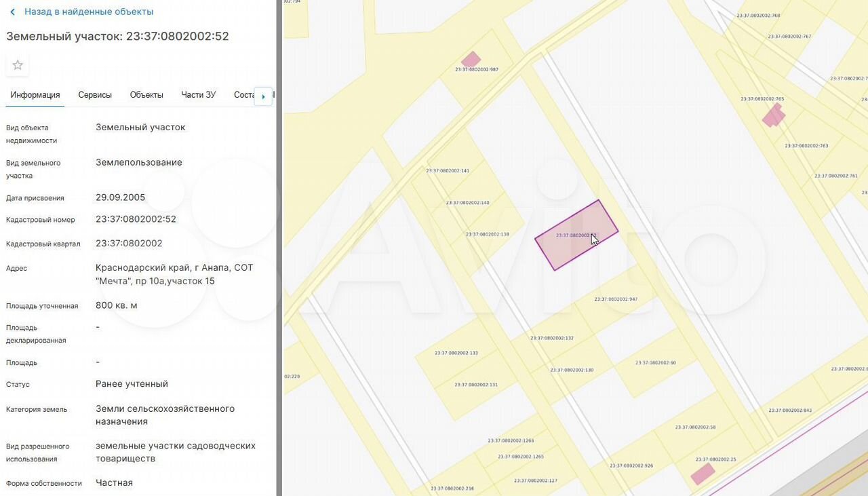This screenshot has height=496, width=868.
Task: Go to the Части ЗУ tab
Action: (x=198, y=95)
